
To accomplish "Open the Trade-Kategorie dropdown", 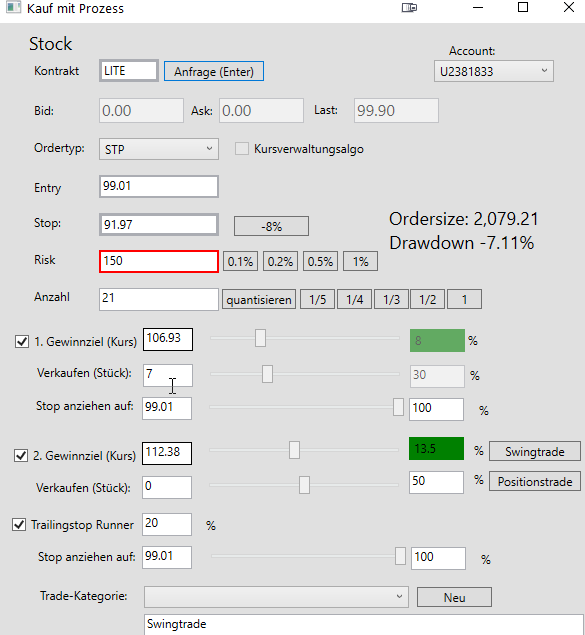I will point(276,597).
